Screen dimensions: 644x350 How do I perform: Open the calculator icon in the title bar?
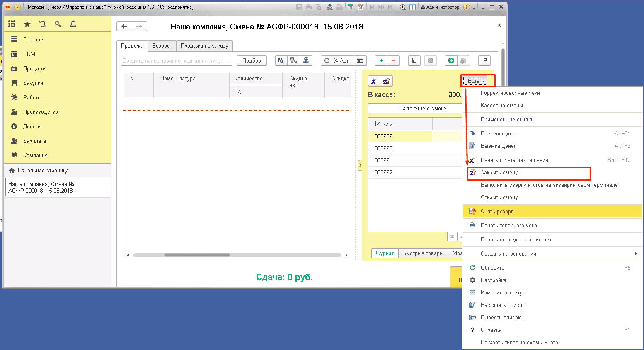pos(350,7)
